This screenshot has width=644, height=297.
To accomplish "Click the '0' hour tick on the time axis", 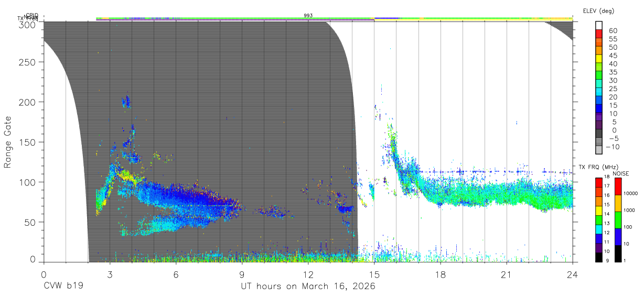I will tap(44, 274).
